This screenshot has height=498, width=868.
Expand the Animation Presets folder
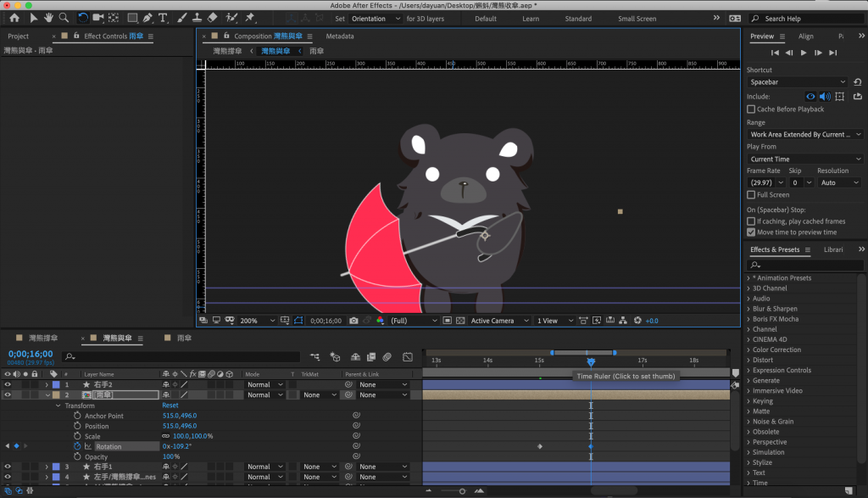(748, 278)
